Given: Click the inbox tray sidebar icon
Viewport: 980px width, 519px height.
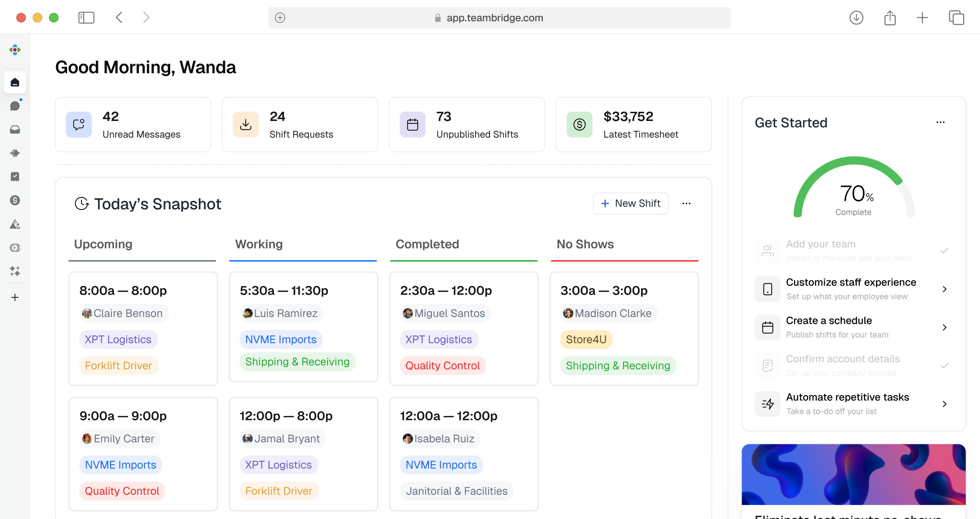Looking at the screenshot, I should point(15,130).
